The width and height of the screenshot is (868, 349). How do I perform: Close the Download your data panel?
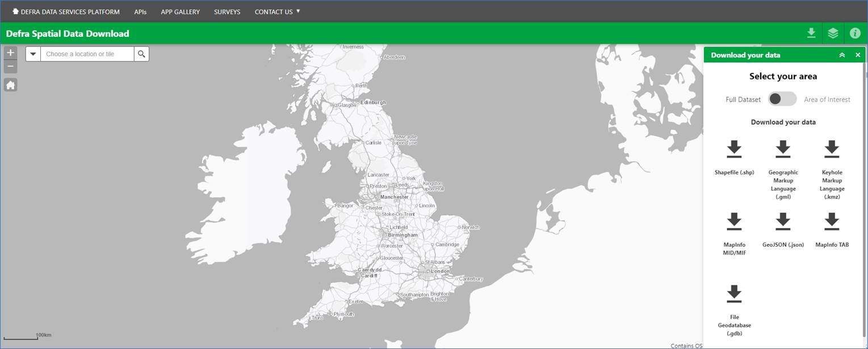coord(858,55)
